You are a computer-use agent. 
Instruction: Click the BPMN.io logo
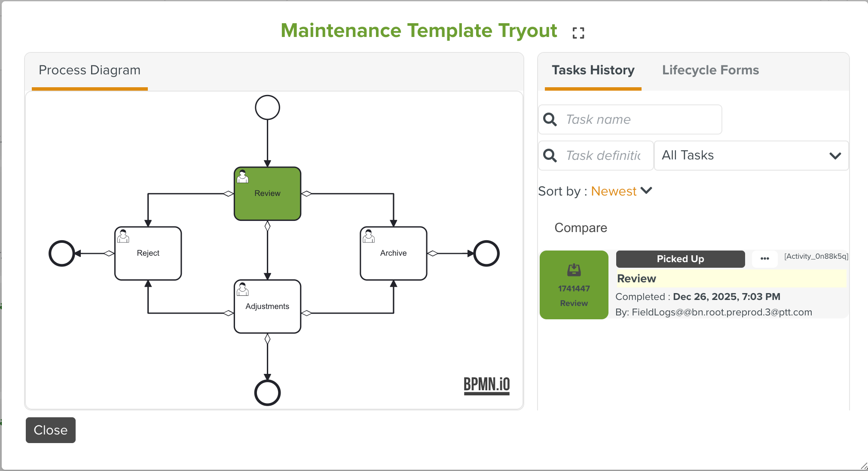point(486,385)
